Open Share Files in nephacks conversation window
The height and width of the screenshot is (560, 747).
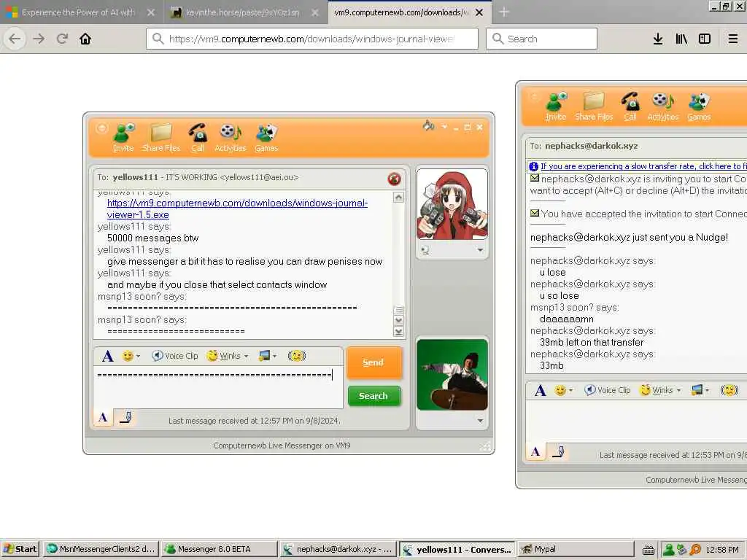(594, 106)
